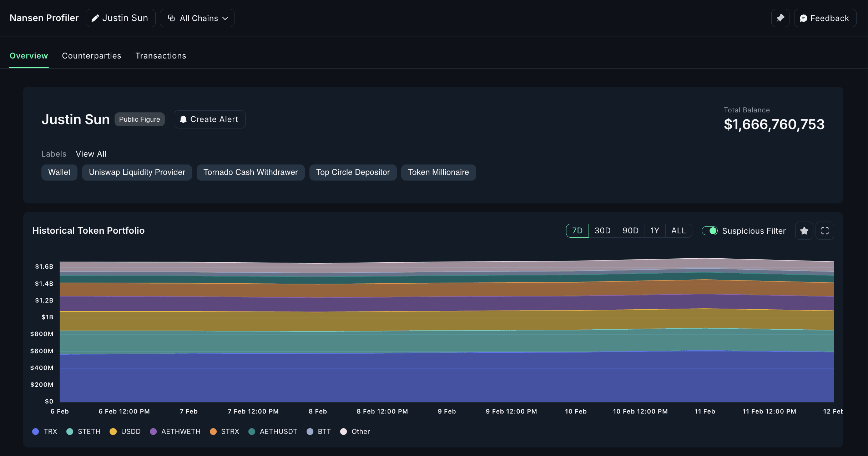Open the All Chains dropdown
The height and width of the screenshot is (456, 868).
197,18
